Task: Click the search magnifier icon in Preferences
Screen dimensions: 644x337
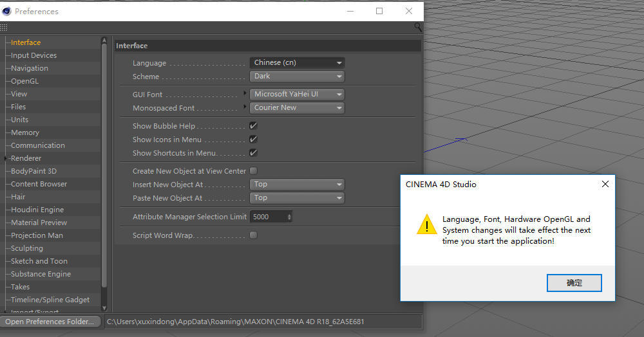Action: (418, 27)
